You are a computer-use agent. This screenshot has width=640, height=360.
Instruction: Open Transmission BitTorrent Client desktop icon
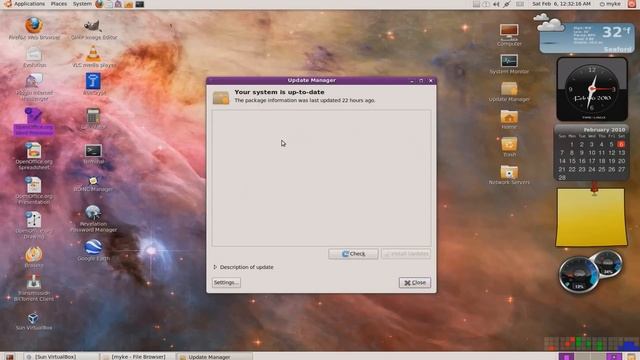click(34, 282)
